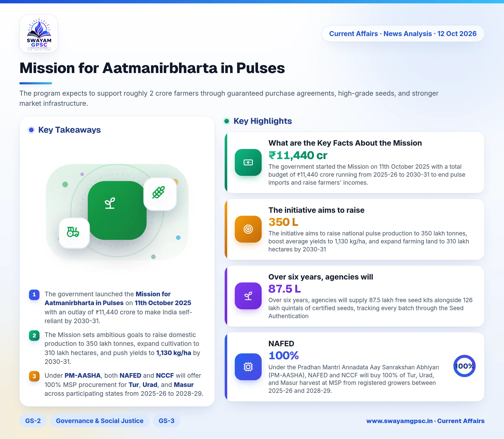Screen dimensions: 504x439
Task: Click the Current Affairs News Analysis date pill
Action: point(403,34)
